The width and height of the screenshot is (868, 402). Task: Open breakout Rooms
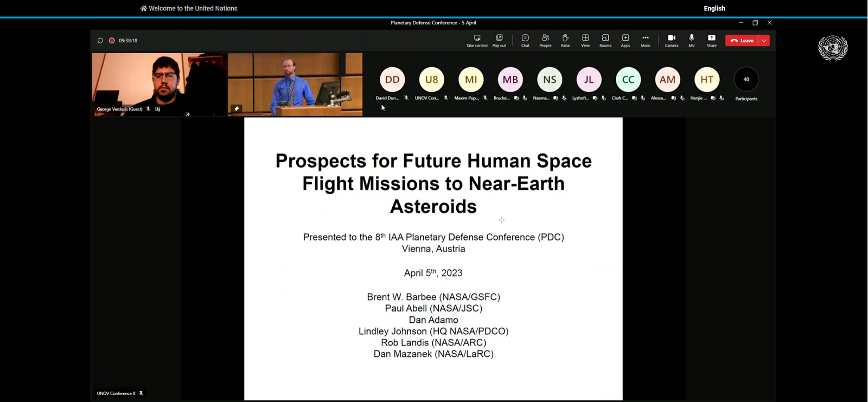(605, 41)
